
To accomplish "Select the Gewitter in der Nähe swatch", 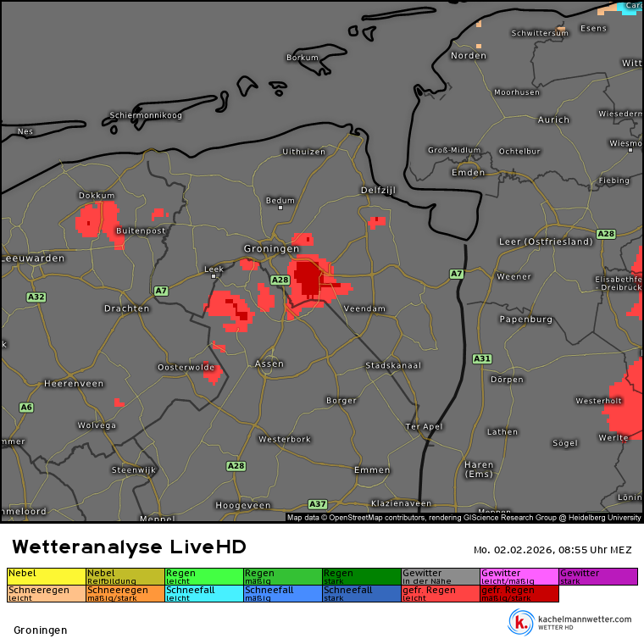I will (x=441, y=577).
